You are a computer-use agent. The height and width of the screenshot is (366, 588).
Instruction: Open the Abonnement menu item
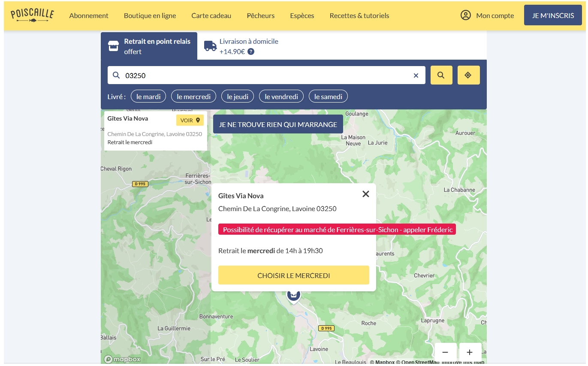pyautogui.click(x=89, y=15)
